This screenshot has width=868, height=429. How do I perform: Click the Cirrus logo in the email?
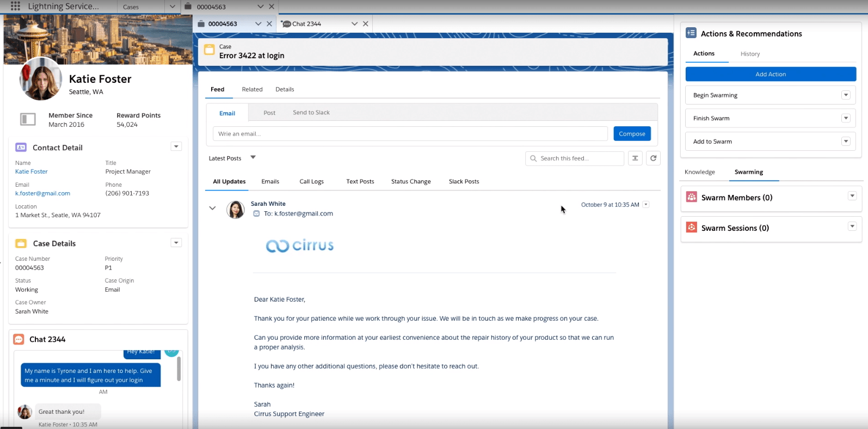point(300,246)
